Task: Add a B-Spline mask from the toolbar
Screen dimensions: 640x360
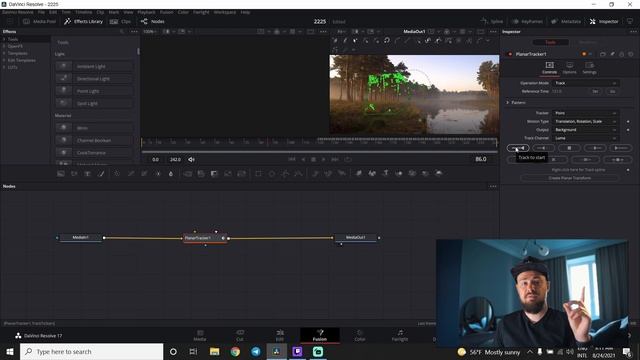Action: [298, 173]
